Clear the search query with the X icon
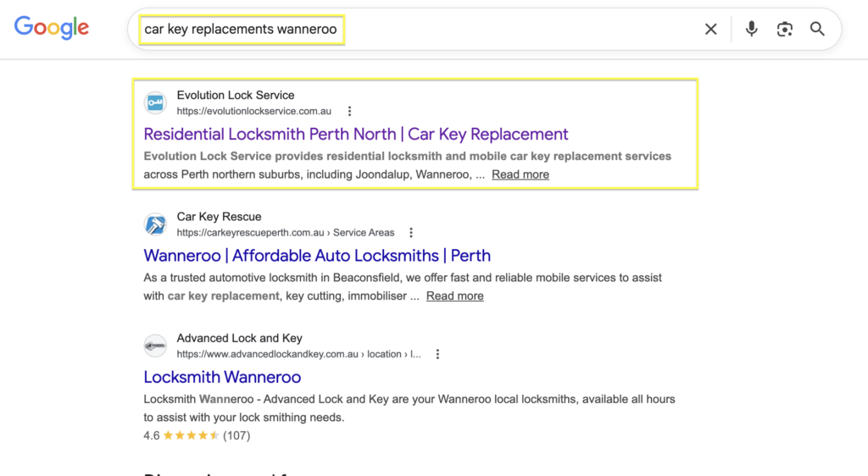Viewport: 868px width, 476px height. [711, 30]
